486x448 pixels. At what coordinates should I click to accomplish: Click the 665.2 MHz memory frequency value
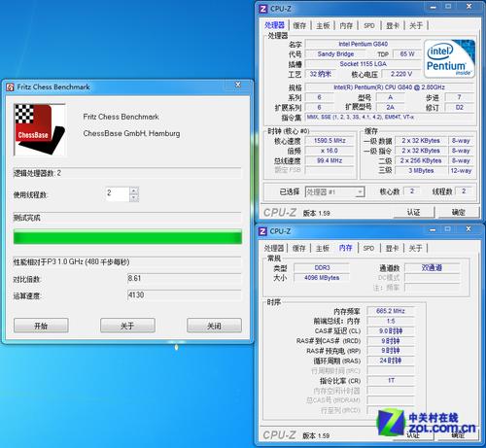391,311
